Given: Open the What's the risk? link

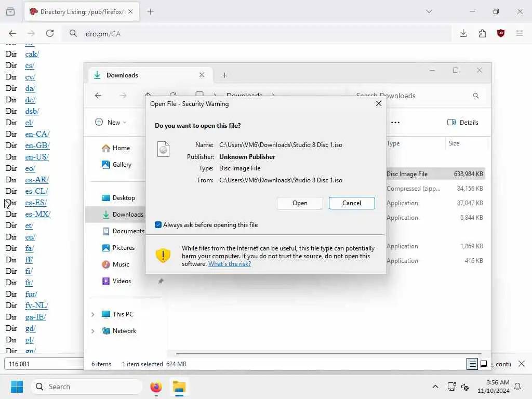Looking at the screenshot, I should tap(229, 264).
